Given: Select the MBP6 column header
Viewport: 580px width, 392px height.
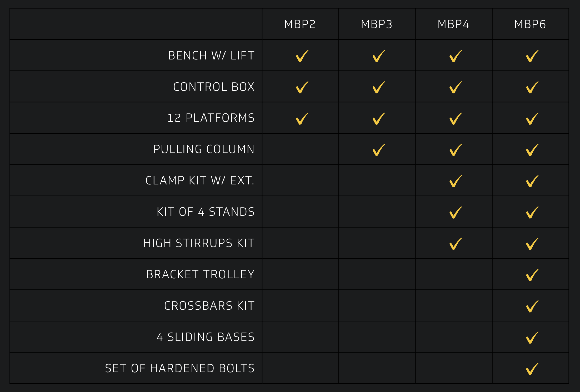Looking at the screenshot, I should click(x=530, y=24).
